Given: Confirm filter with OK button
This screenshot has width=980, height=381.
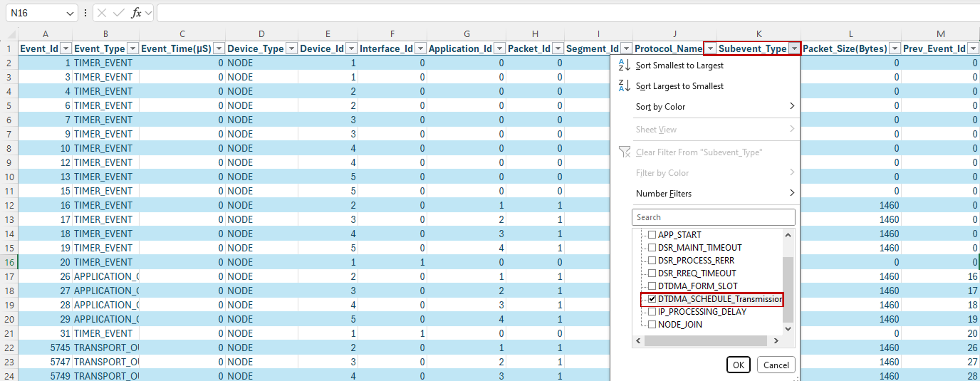Looking at the screenshot, I should coord(738,365).
